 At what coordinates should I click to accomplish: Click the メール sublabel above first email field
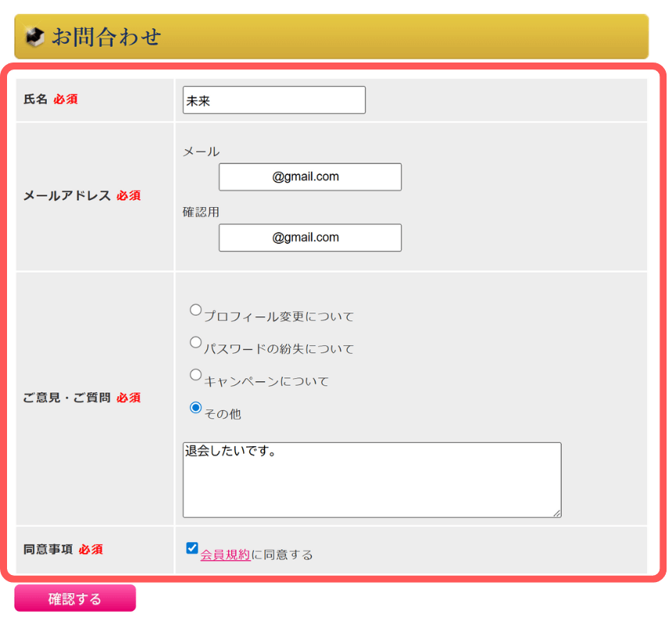pos(201,152)
